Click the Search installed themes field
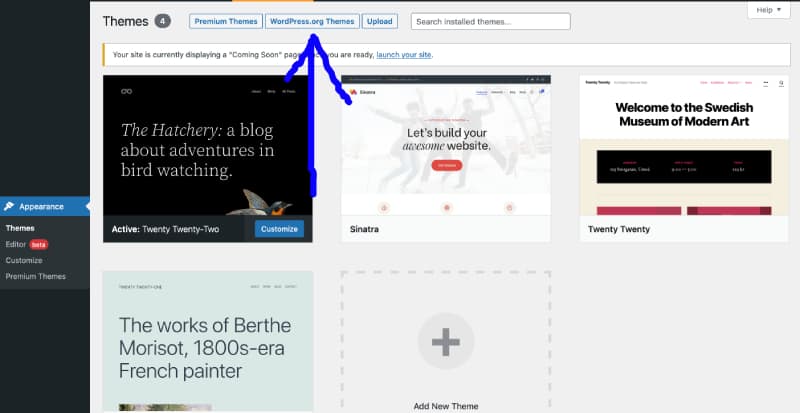The image size is (800, 413). (490, 21)
